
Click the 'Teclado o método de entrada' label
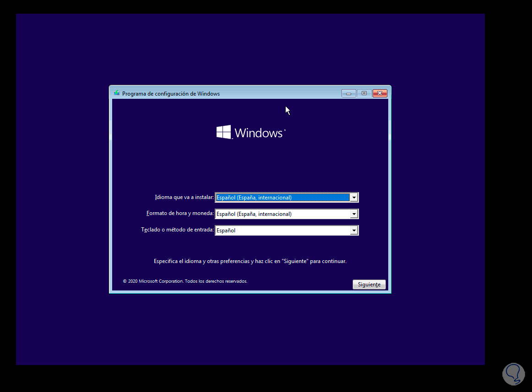[178, 230]
